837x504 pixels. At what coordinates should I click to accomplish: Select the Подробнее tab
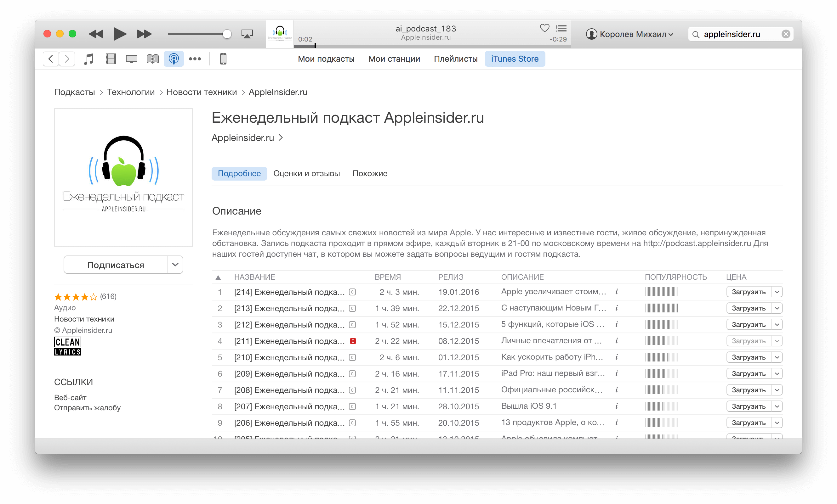tap(239, 173)
